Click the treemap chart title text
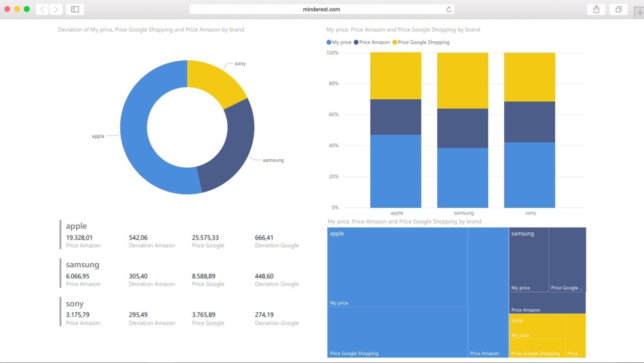The width and height of the screenshot is (644, 363). pyautogui.click(x=404, y=222)
